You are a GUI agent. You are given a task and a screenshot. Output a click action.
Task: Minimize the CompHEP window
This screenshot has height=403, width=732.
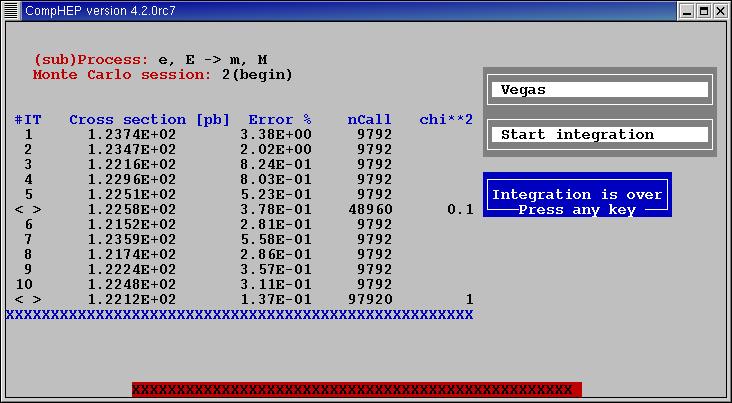pos(686,11)
